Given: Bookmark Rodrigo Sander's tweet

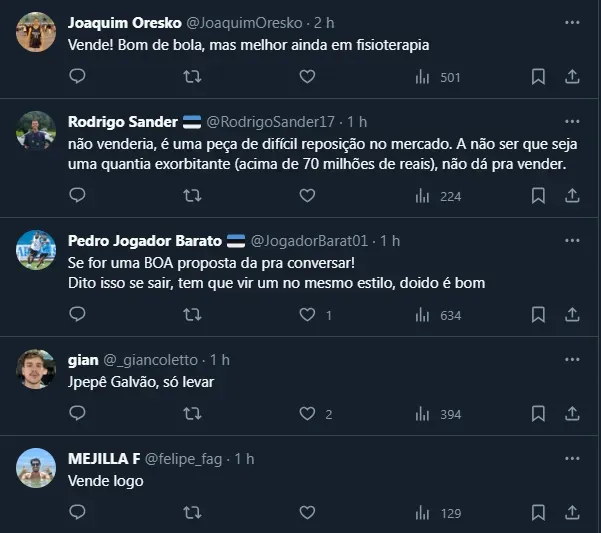Looking at the screenshot, I should click(538, 196).
